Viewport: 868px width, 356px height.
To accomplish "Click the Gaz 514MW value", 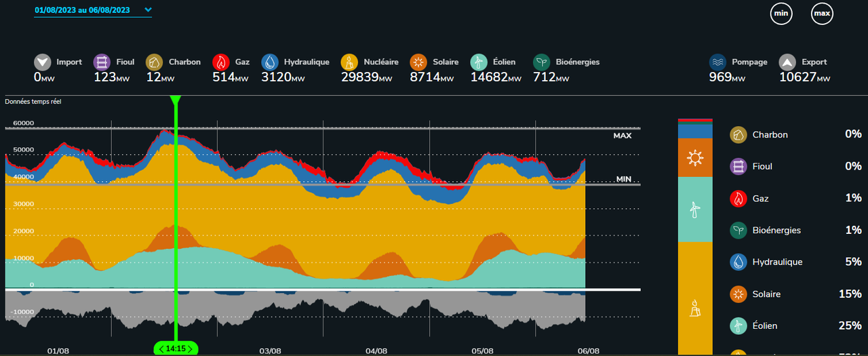I will point(231,77).
